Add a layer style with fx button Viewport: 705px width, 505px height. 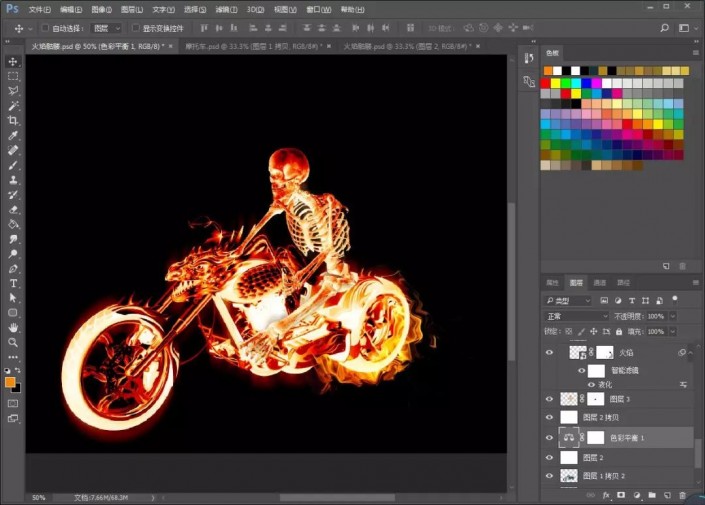[606, 495]
